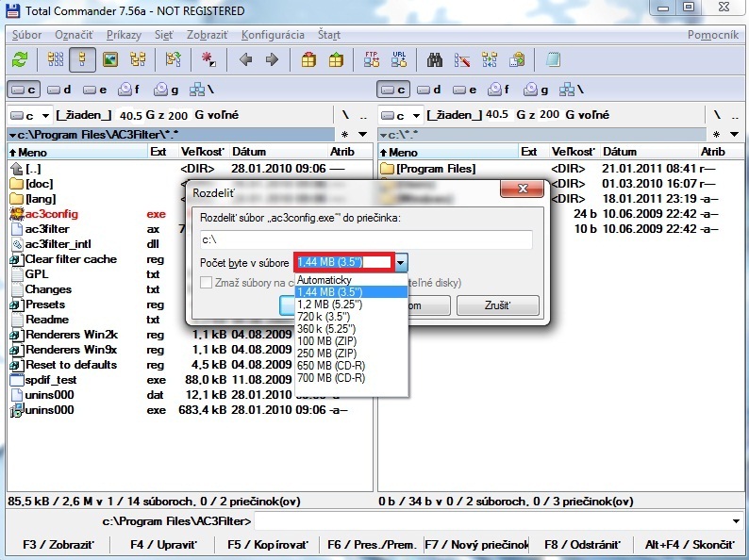The width and height of the screenshot is (749, 560).
Task: Open the Konfigurácia menu
Action: (273, 35)
